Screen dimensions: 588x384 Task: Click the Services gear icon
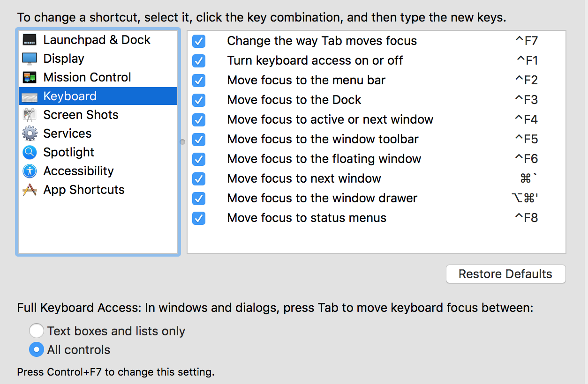[x=30, y=133]
